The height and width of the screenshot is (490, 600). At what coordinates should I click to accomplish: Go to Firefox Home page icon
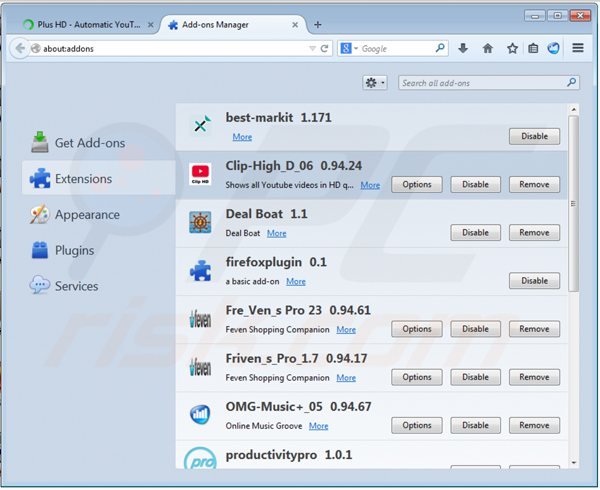[488, 48]
